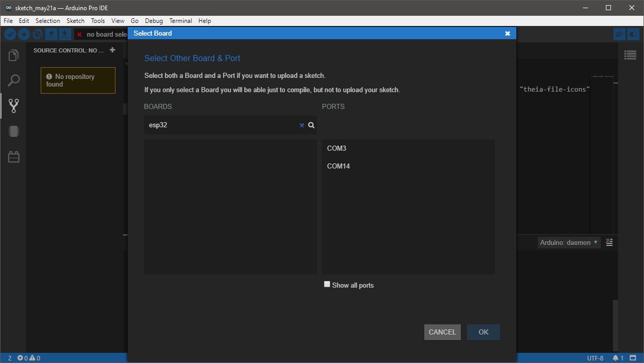
Task: Open the outline list icon on right
Action: pos(631,54)
